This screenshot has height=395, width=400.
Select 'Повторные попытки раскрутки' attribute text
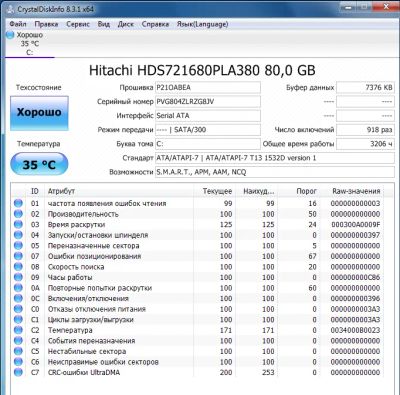click(100, 288)
